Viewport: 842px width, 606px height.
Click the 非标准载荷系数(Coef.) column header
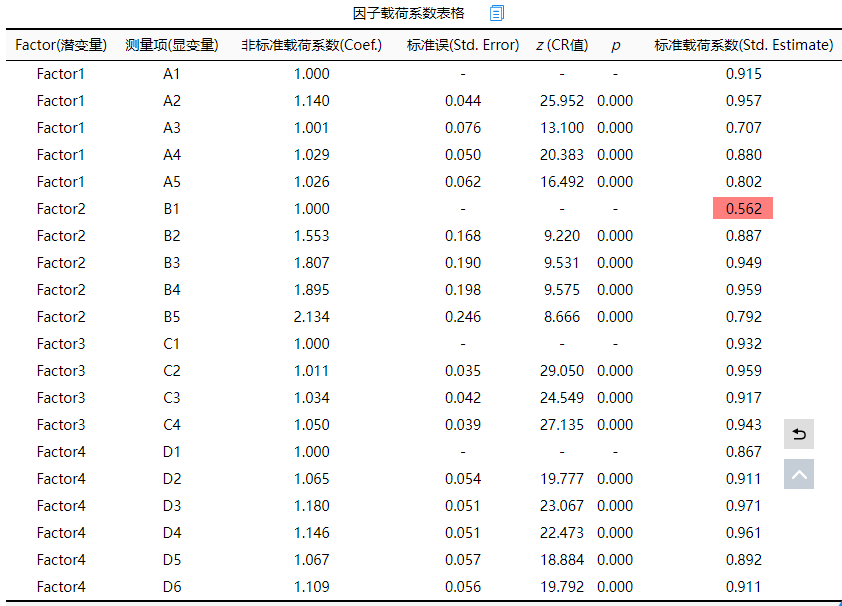coord(311,45)
